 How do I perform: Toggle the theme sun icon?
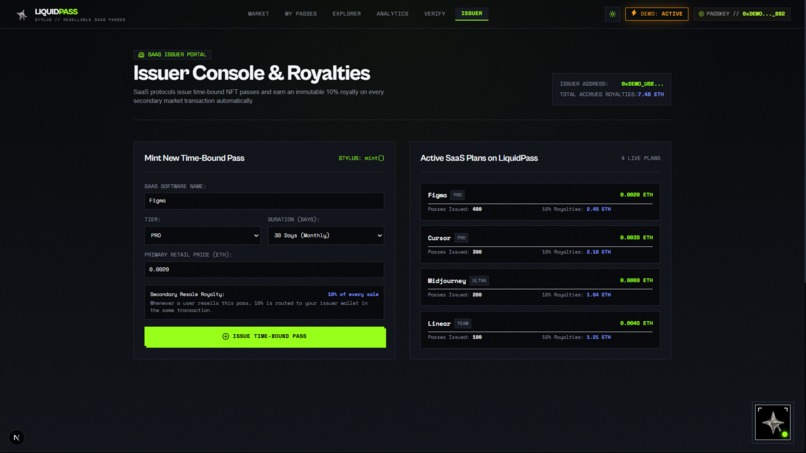[612, 14]
